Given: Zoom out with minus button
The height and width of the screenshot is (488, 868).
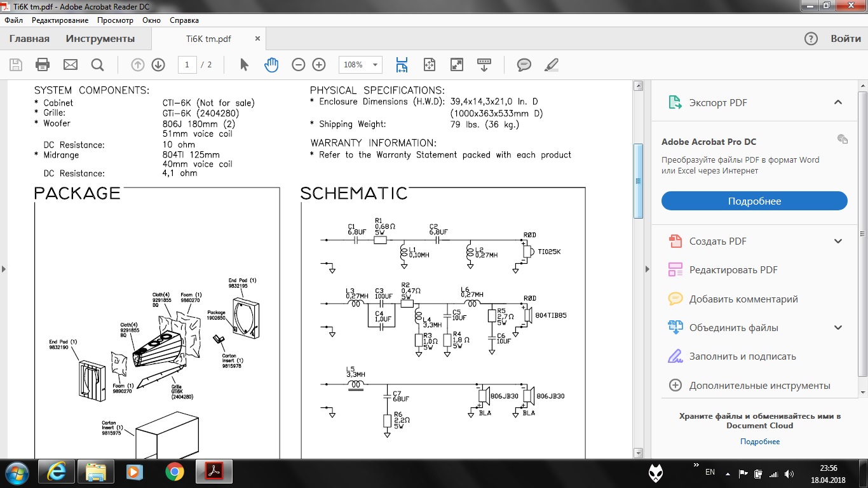Looking at the screenshot, I should 299,64.
